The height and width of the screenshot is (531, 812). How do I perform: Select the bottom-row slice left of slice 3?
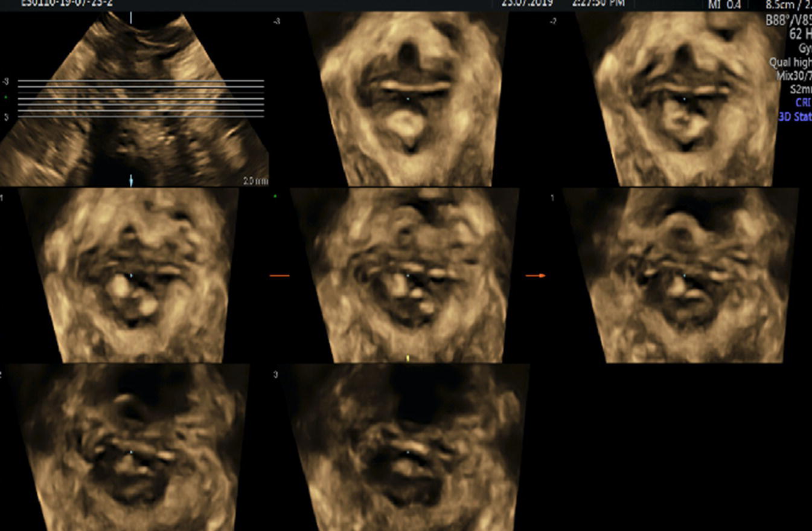point(127,448)
